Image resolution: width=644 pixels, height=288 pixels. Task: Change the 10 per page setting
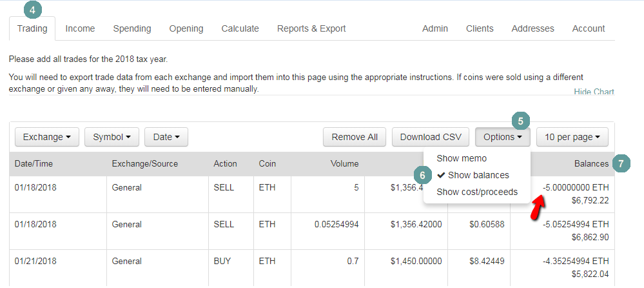click(572, 137)
